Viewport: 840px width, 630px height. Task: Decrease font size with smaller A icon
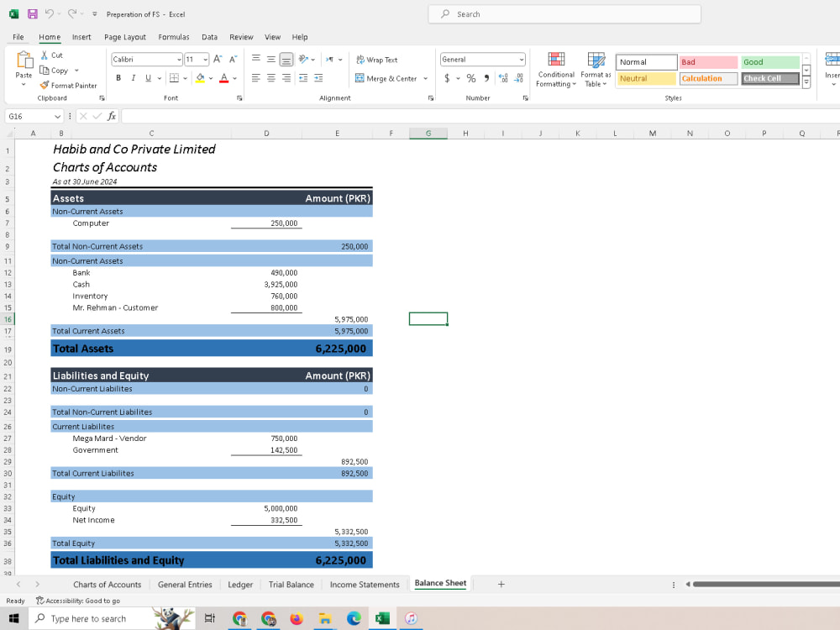pos(233,59)
